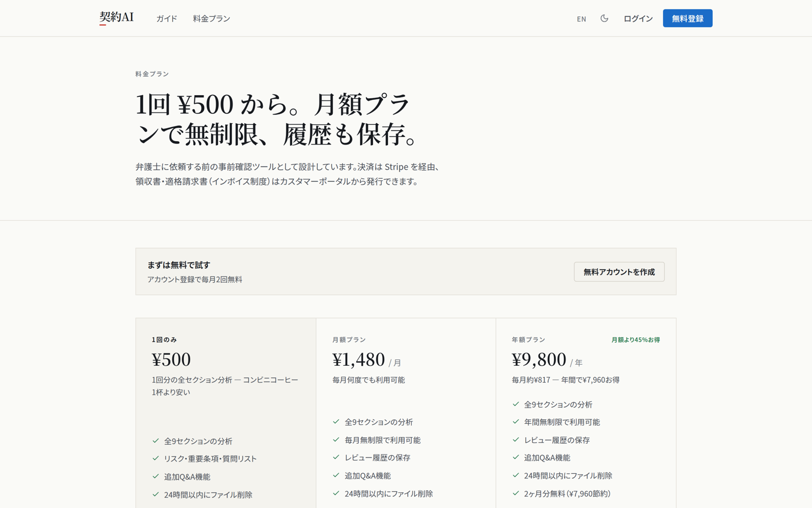Click the まずは無料で試す heading

coord(179,265)
